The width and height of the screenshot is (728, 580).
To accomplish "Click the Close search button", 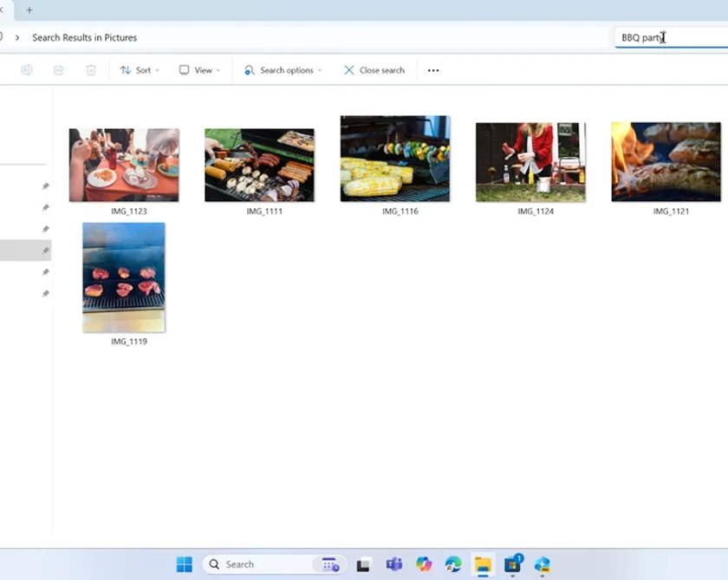I will click(x=374, y=70).
